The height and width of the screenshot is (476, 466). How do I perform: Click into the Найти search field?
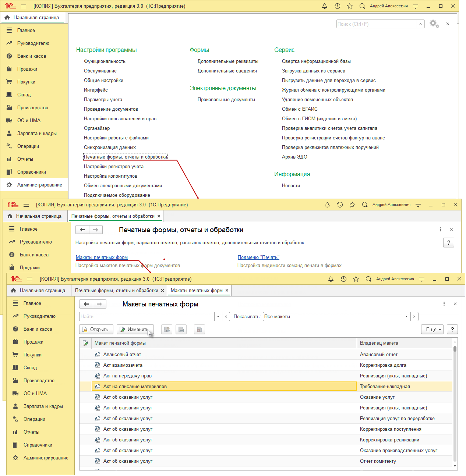coord(147,316)
